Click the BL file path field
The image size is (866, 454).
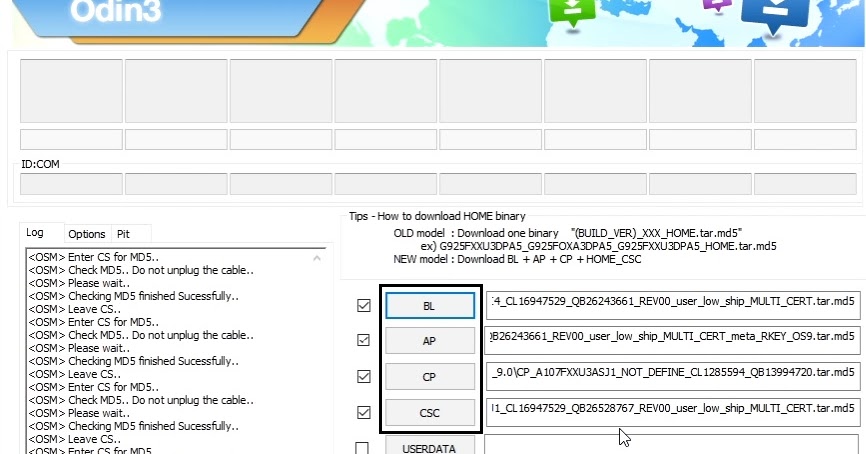click(673, 305)
